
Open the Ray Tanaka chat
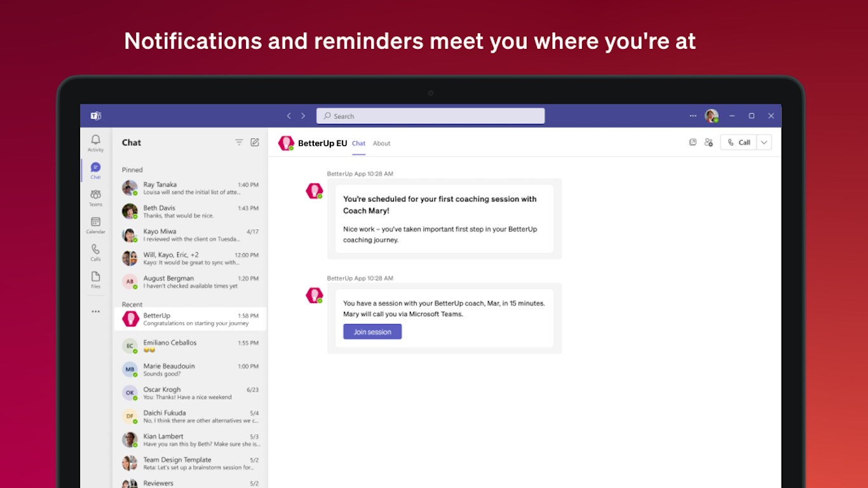tap(190, 188)
